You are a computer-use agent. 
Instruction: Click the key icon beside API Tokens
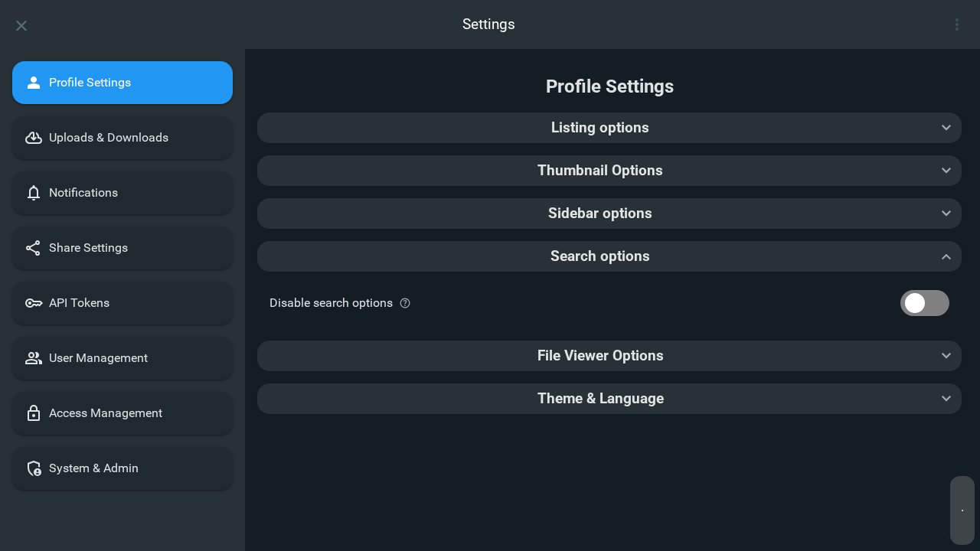tap(33, 303)
